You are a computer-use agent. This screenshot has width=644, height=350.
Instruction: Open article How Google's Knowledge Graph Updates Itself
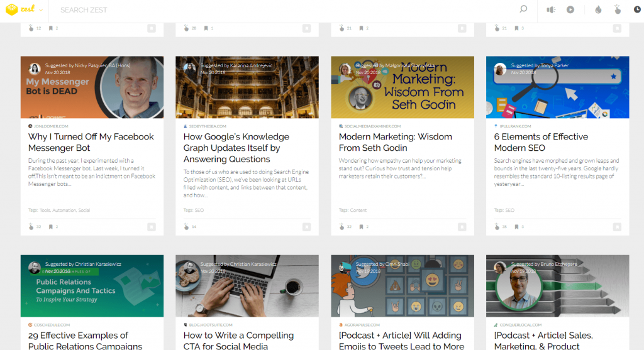[236, 148]
